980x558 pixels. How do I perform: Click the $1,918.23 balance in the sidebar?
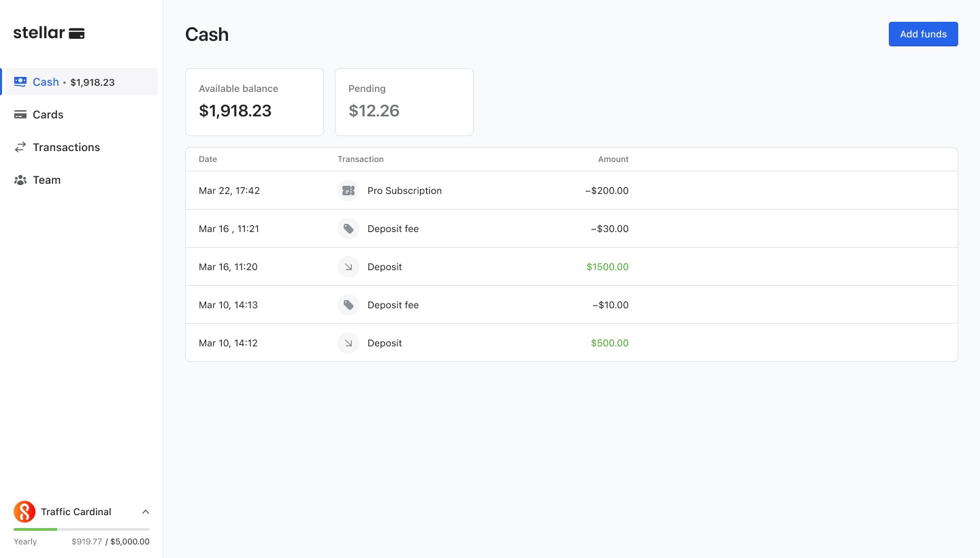(93, 82)
